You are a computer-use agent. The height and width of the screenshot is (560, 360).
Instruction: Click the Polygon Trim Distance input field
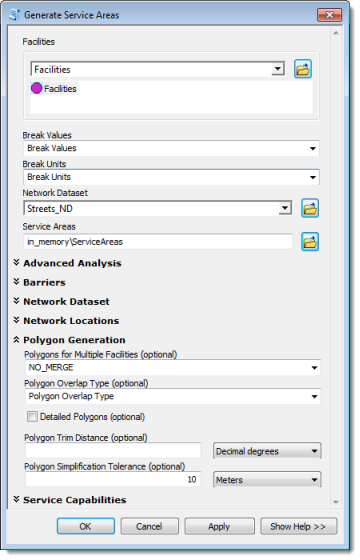[x=113, y=451]
